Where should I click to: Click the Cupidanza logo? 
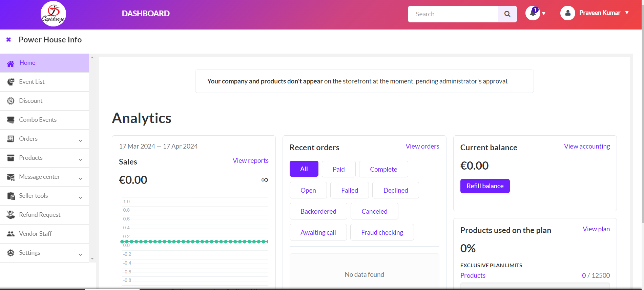click(x=53, y=14)
